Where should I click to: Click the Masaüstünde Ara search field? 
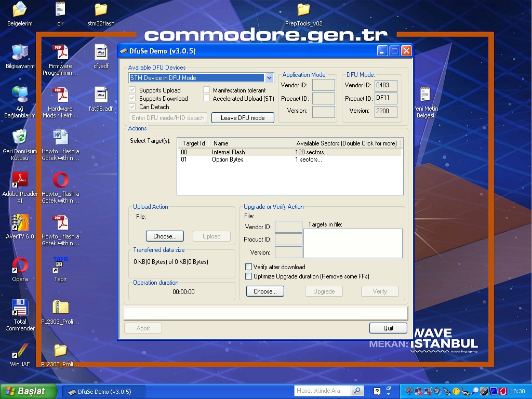(x=323, y=391)
